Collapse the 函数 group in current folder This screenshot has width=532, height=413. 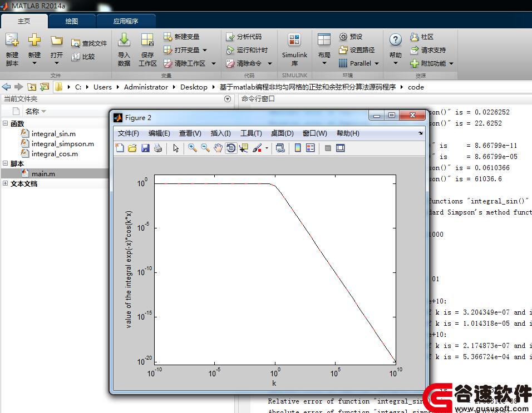click(6, 123)
